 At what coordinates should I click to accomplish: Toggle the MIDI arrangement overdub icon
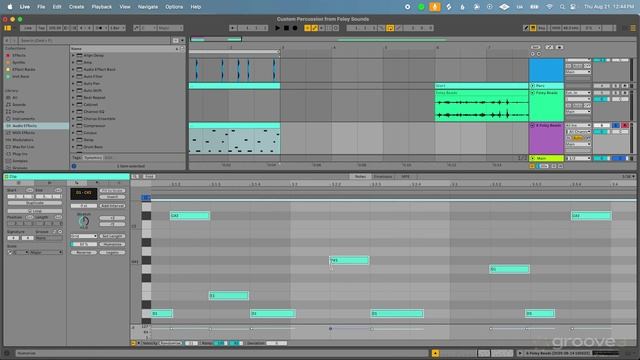(307, 28)
